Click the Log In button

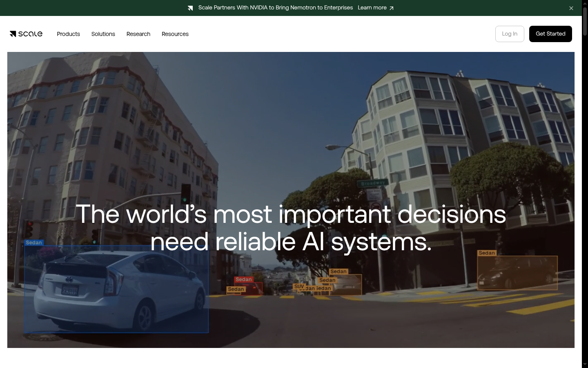[510, 34]
